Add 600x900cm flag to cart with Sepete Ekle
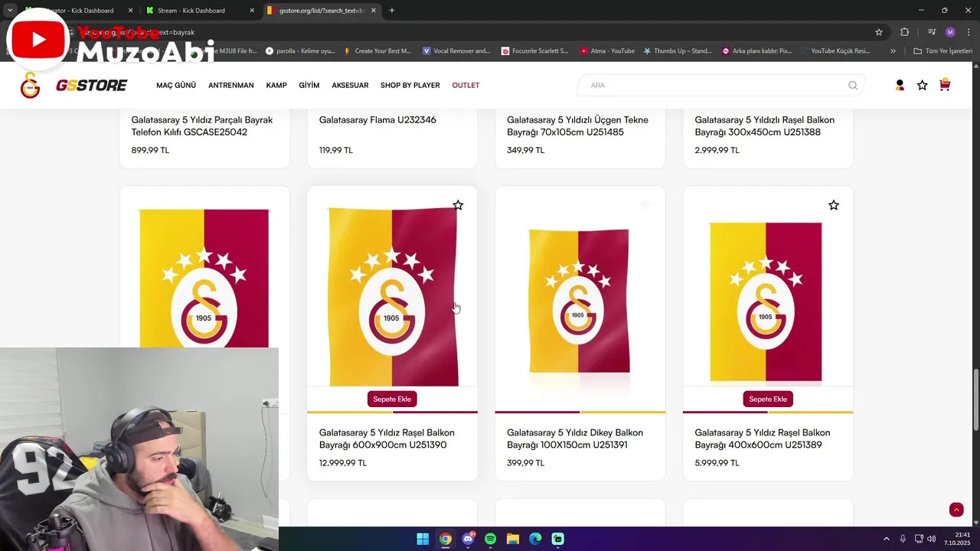Image resolution: width=980 pixels, height=551 pixels. click(392, 399)
